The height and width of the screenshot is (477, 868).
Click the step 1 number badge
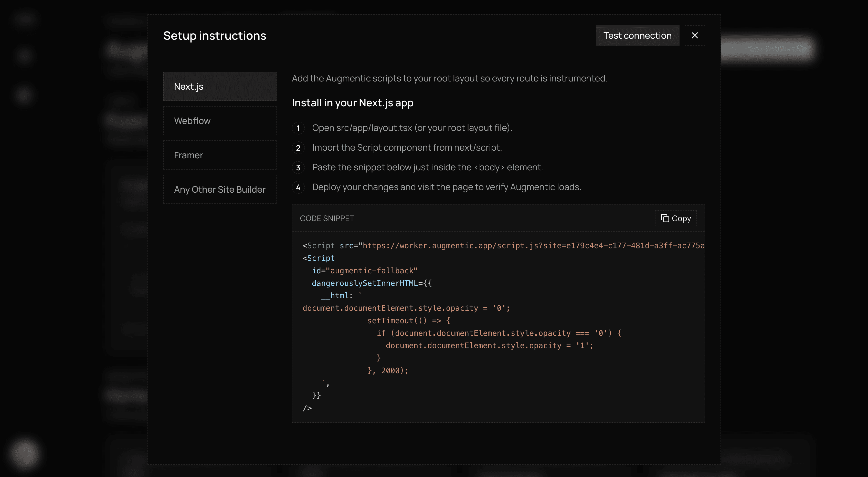coord(298,128)
